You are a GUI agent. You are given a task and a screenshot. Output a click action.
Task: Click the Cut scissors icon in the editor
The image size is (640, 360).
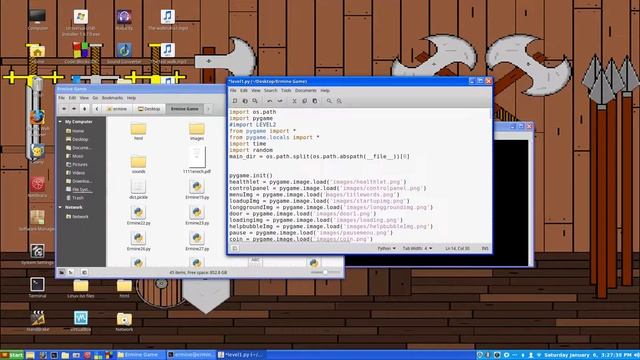(x=294, y=101)
